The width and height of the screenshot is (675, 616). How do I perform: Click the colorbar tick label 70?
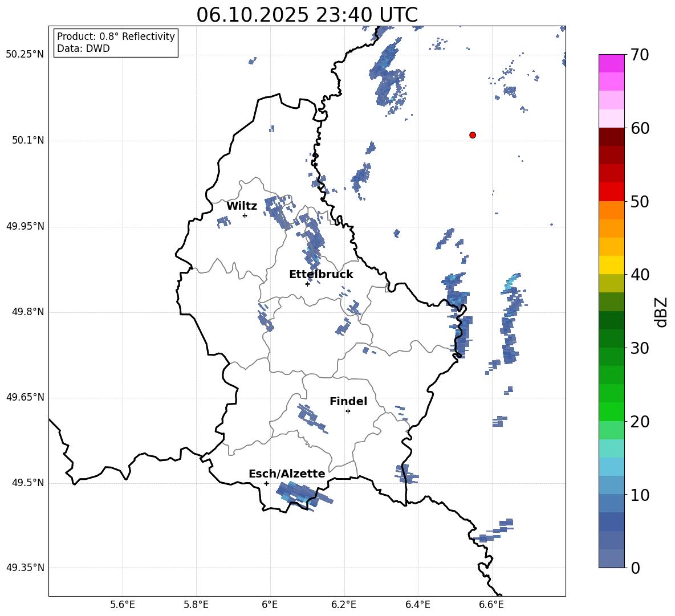(x=640, y=55)
